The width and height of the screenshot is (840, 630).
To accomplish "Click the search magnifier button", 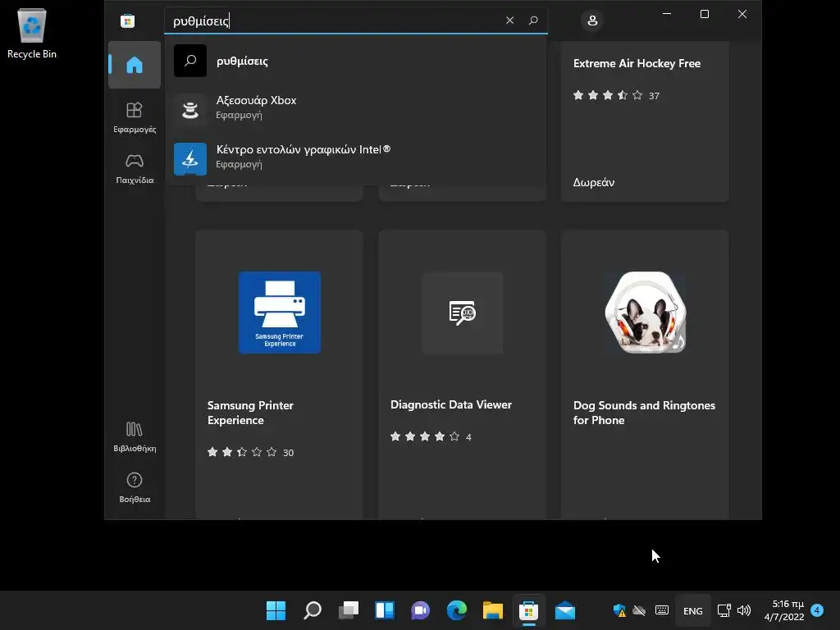I will click(533, 21).
